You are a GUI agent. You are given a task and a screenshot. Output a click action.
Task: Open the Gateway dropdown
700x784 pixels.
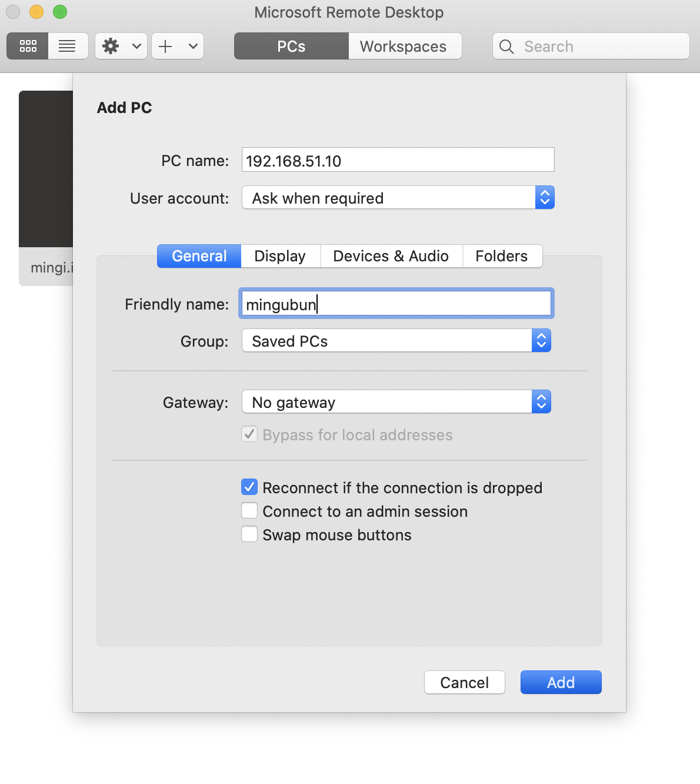click(396, 402)
